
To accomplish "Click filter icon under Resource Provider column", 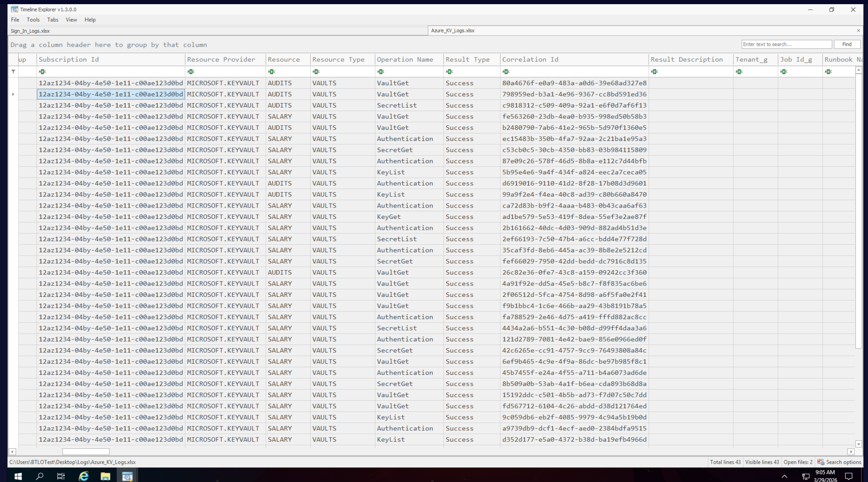I will (x=191, y=72).
